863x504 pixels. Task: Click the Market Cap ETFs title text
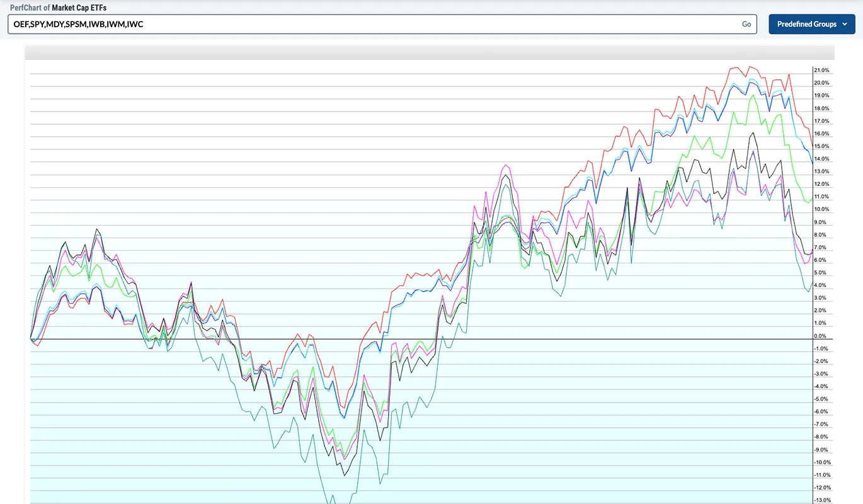tap(79, 7)
